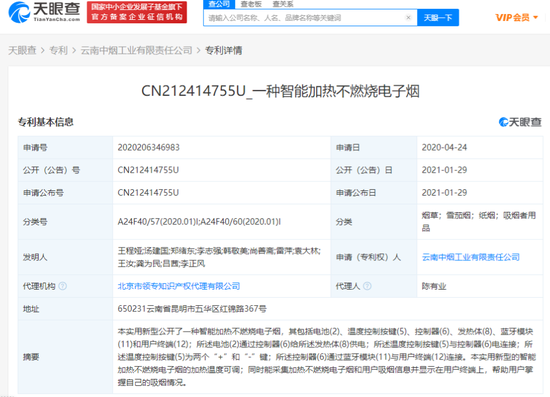Click the 分类号 label cell
The width and height of the screenshot is (550, 397).
pos(65,222)
